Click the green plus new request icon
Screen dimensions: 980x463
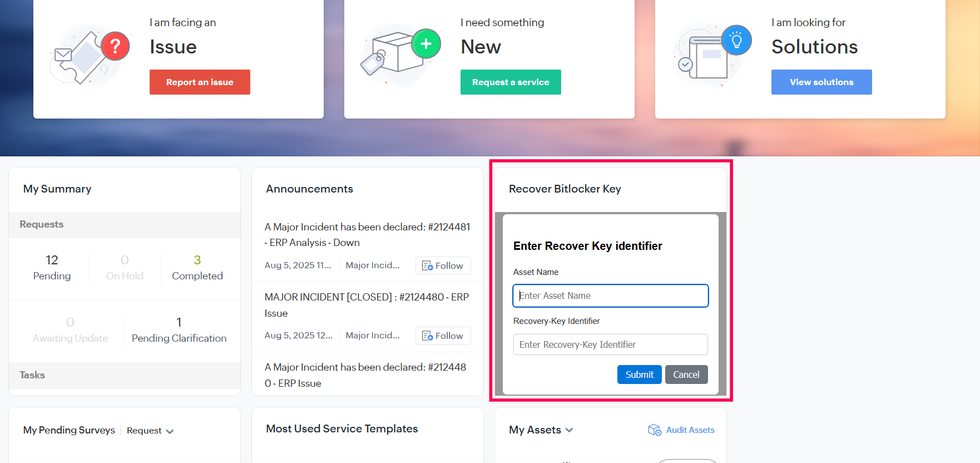click(426, 43)
